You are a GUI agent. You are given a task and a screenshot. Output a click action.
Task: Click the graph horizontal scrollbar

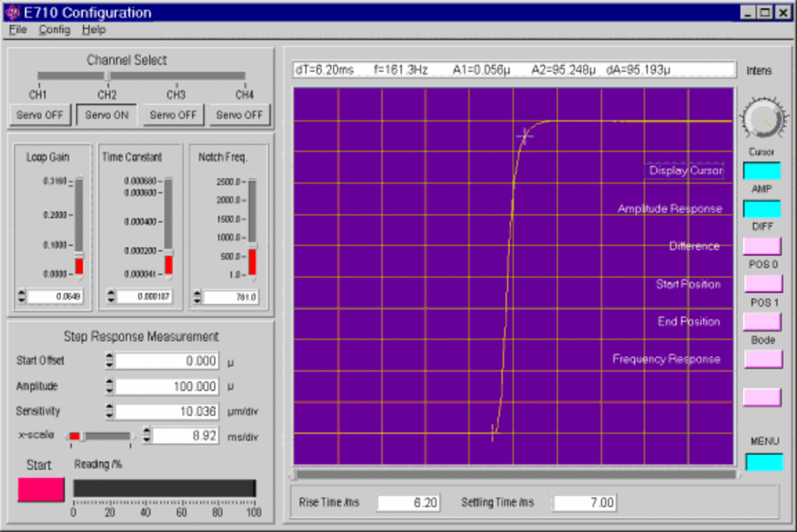tap(515, 475)
